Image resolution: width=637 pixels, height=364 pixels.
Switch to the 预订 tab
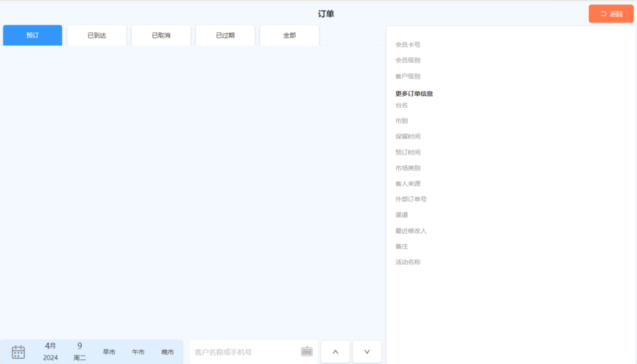[x=33, y=35]
